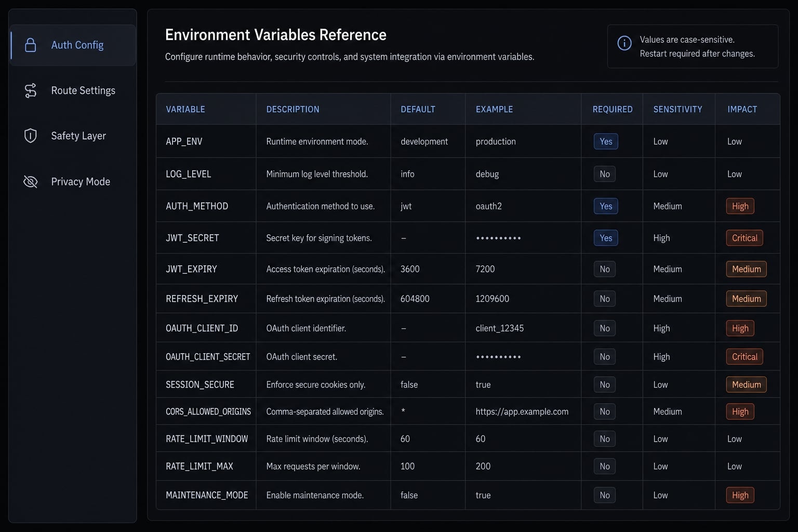Select the JWT_EXPIRY variable name

point(191,269)
